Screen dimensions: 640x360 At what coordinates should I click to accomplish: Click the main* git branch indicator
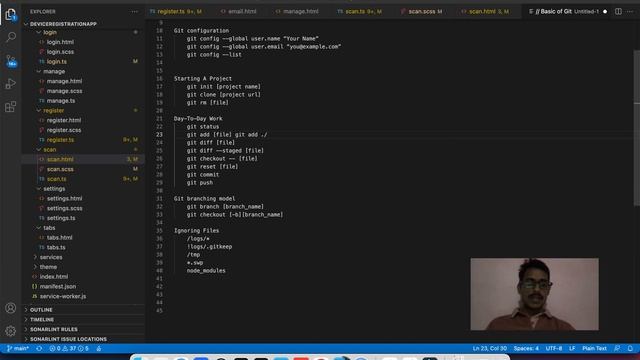coord(18,349)
